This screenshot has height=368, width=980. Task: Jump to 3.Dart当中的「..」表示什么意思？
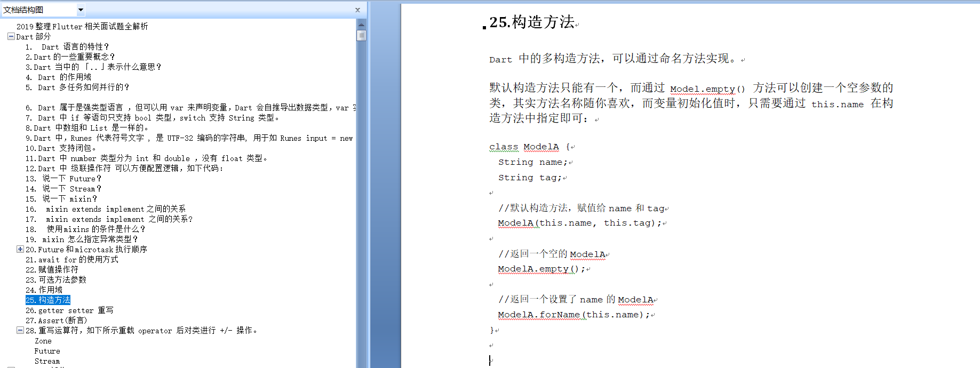click(93, 67)
